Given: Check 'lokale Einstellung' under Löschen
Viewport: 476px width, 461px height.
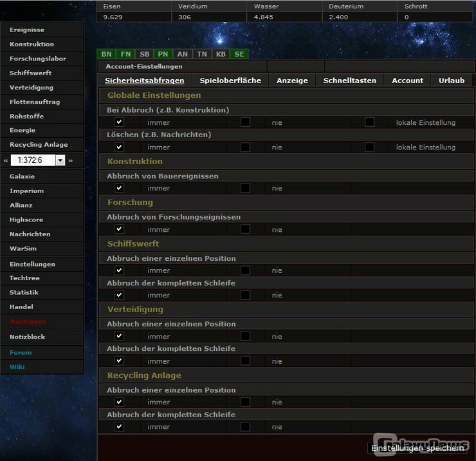Looking at the screenshot, I should tap(369, 147).
